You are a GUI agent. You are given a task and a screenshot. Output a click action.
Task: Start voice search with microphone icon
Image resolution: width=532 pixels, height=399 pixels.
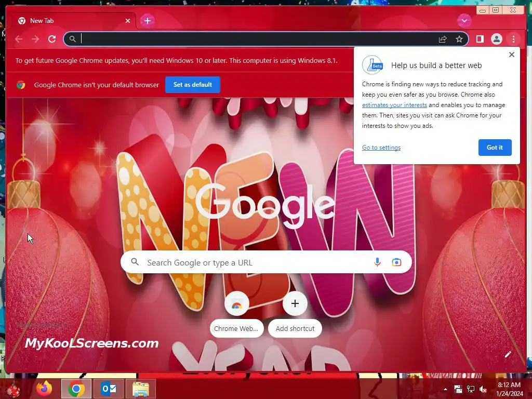[x=377, y=262]
